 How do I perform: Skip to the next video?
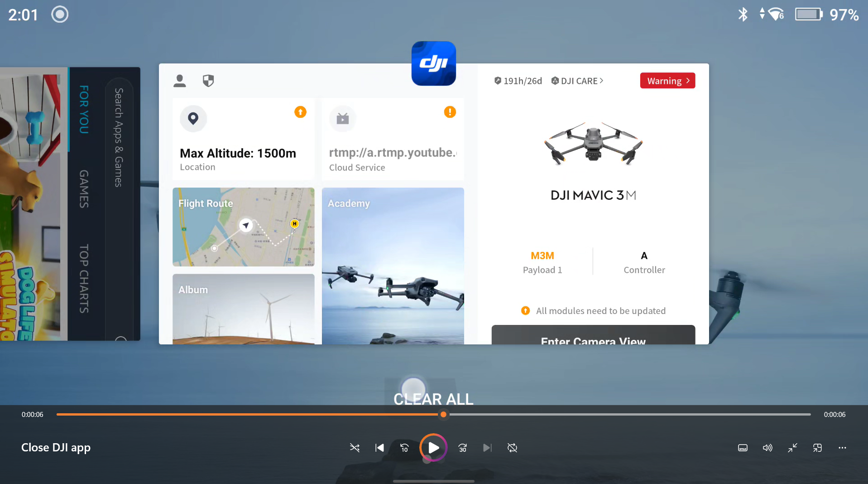click(487, 448)
